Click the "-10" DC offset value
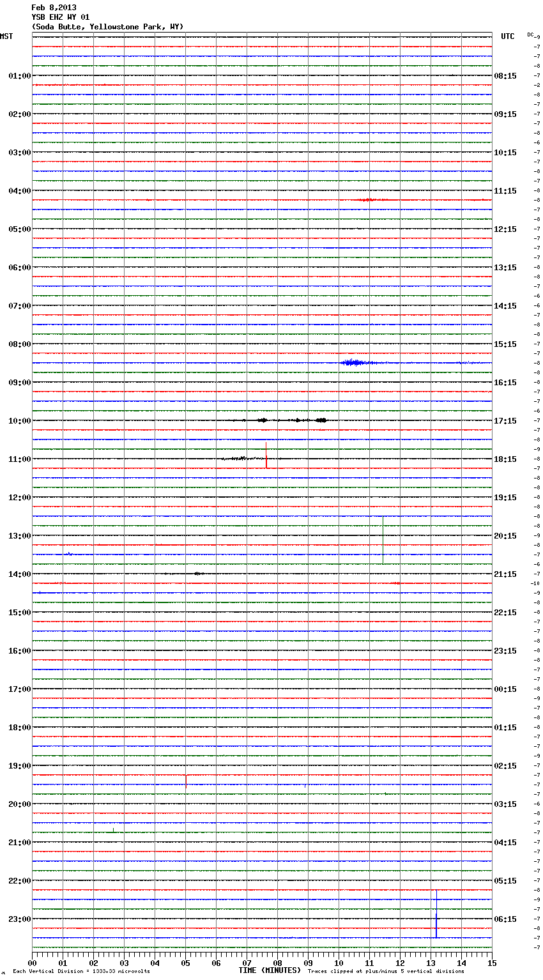This screenshot has width=543, height=980. coord(535,583)
